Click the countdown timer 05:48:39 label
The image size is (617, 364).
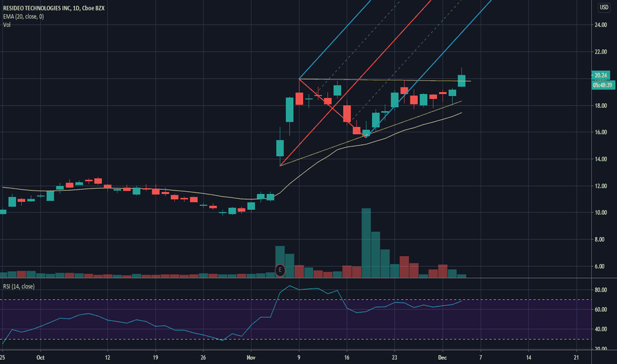(x=603, y=85)
